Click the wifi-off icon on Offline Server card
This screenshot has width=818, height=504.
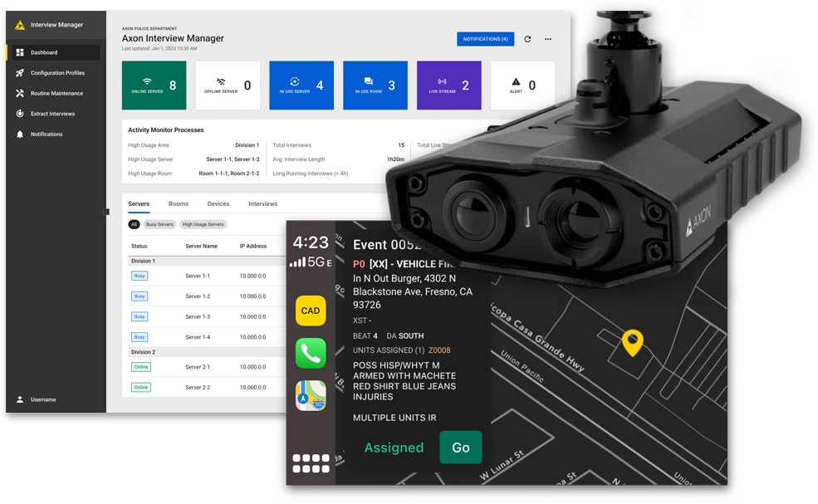click(x=221, y=81)
